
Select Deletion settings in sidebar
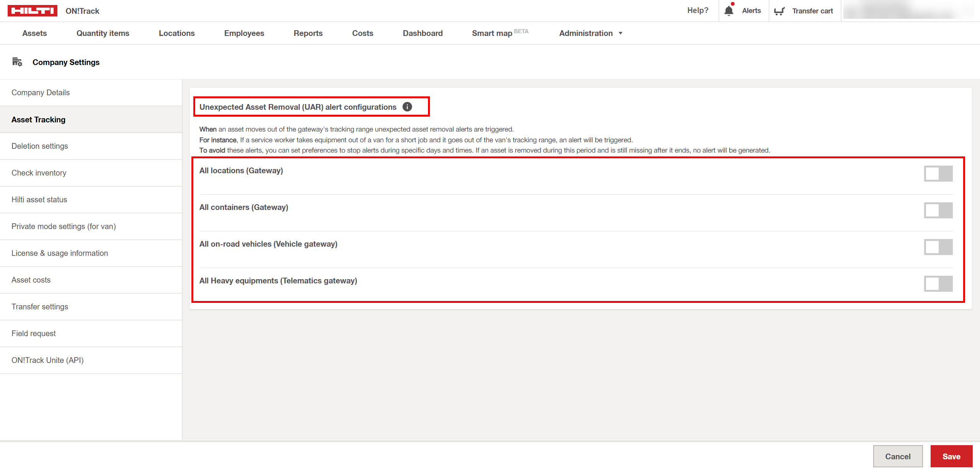[x=40, y=146]
